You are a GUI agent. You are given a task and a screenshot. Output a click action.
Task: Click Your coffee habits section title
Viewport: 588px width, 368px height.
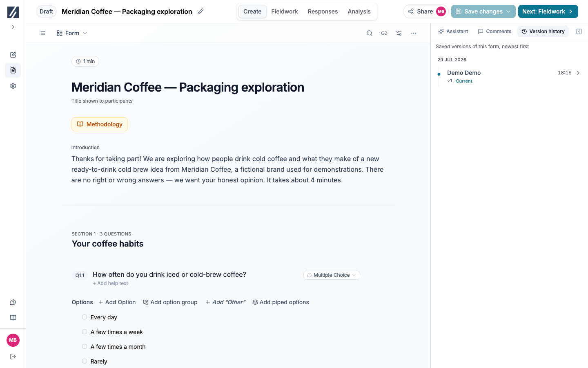pos(108,244)
